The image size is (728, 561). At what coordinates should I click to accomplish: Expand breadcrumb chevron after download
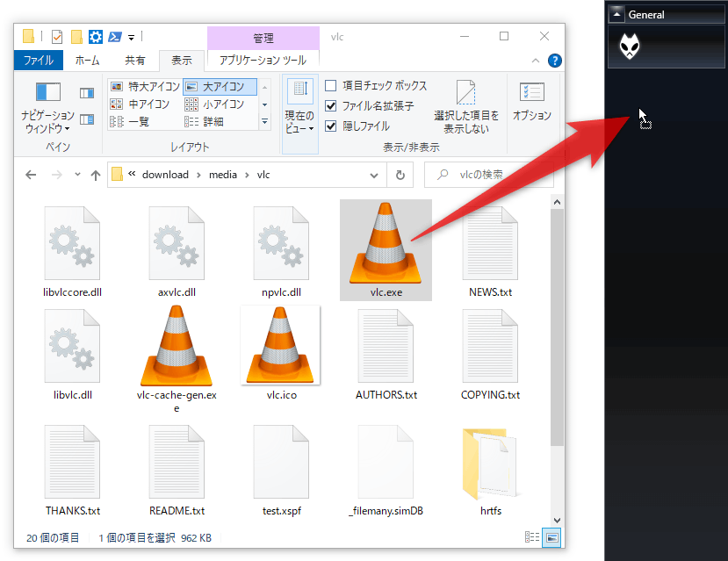click(198, 175)
